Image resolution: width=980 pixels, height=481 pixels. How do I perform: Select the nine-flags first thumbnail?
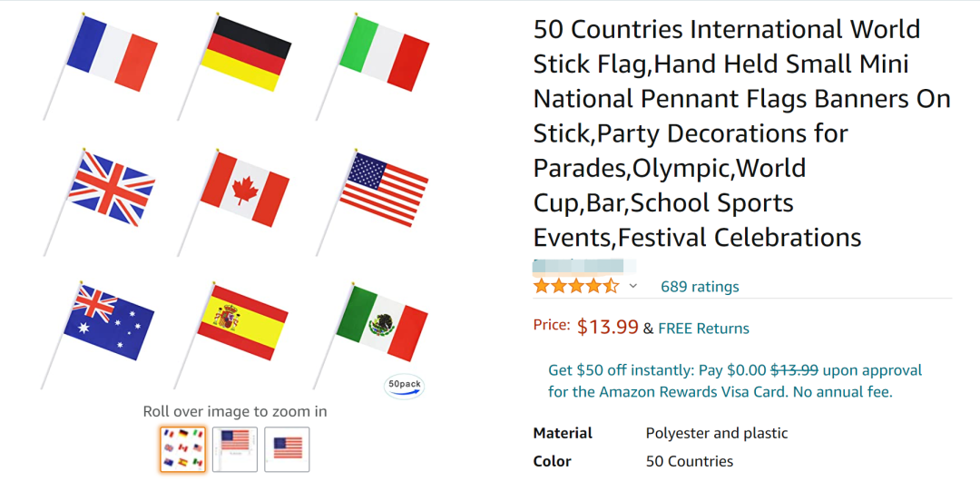[x=182, y=449]
